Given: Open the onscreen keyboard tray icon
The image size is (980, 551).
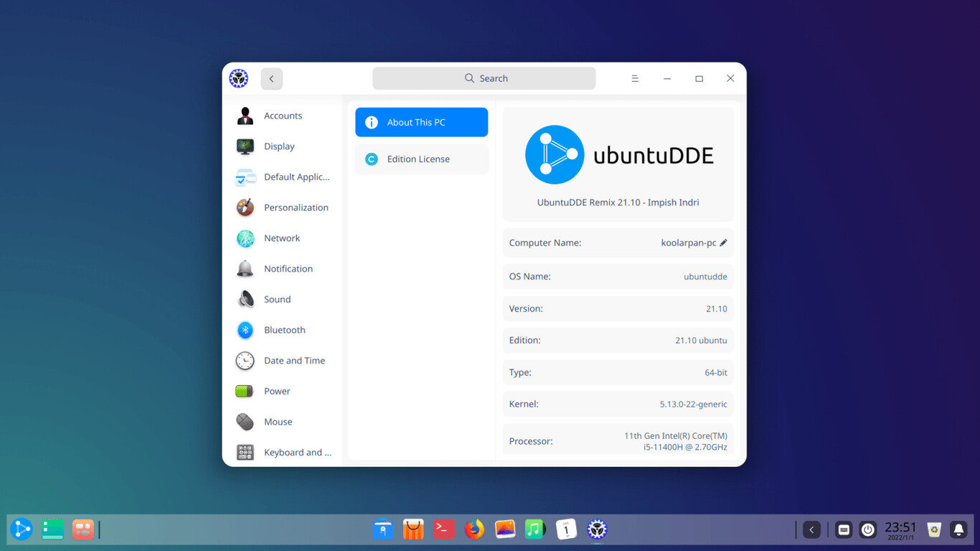Looking at the screenshot, I should coord(843,529).
